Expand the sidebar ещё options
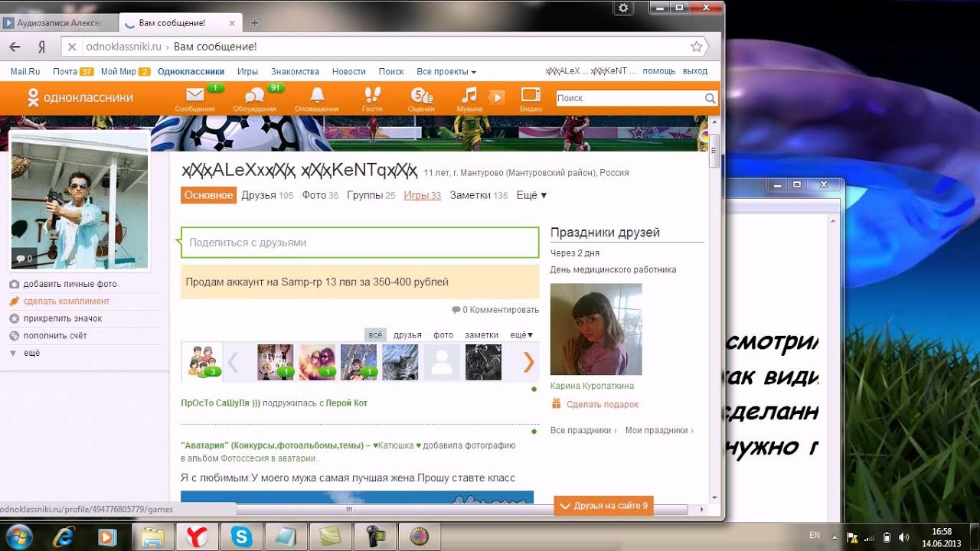Viewport: 980px width, 551px height. click(31, 353)
